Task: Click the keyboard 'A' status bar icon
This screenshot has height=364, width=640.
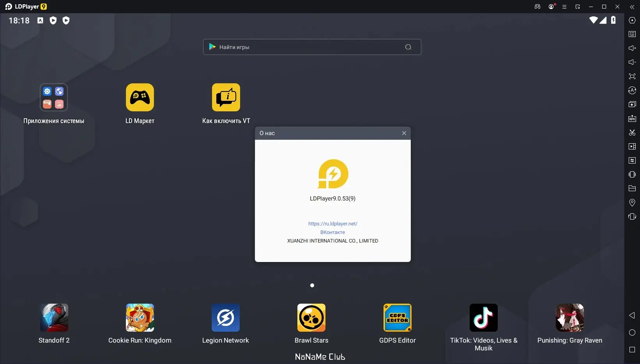Action: [40, 20]
